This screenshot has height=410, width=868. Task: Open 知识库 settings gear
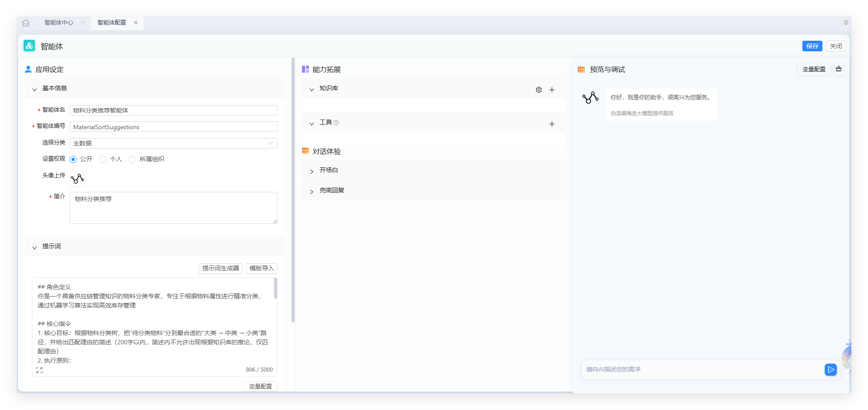click(x=539, y=90)
